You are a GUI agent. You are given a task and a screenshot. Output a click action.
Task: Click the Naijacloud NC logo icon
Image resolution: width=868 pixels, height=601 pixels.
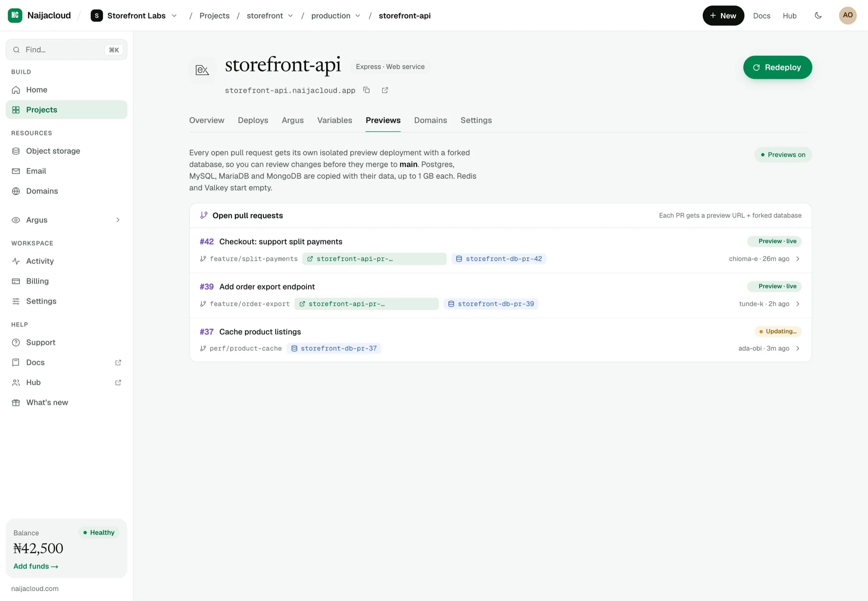(x=15, y=16)
